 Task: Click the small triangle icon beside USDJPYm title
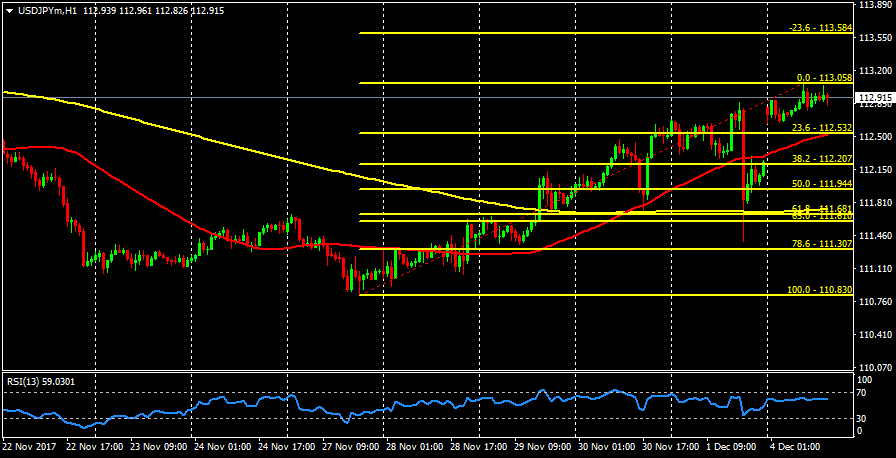(9, 10)
